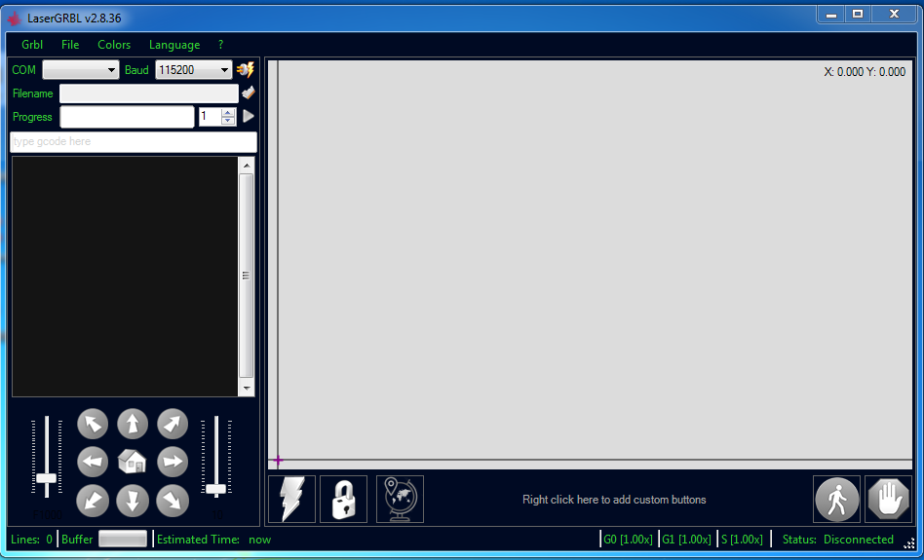Click the globe with map pin icon
The height and width of the screenshot is (560, 924).
pos(400,500)
